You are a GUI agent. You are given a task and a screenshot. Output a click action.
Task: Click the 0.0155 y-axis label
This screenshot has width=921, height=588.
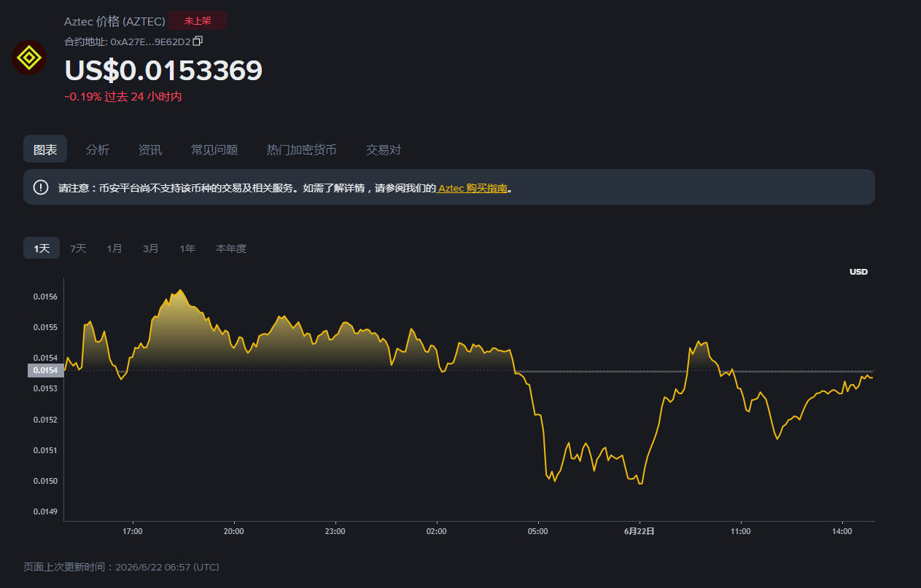point(45,327)
